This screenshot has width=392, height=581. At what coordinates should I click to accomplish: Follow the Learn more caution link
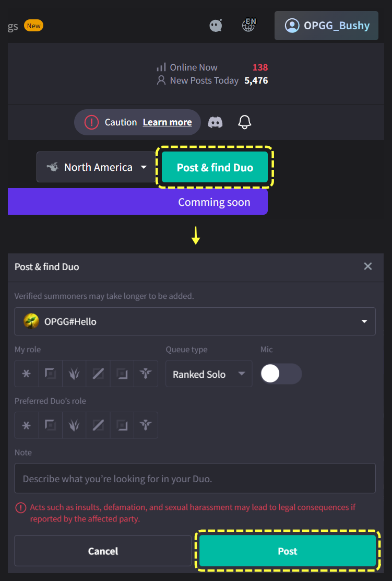click(x=167, y=122)
